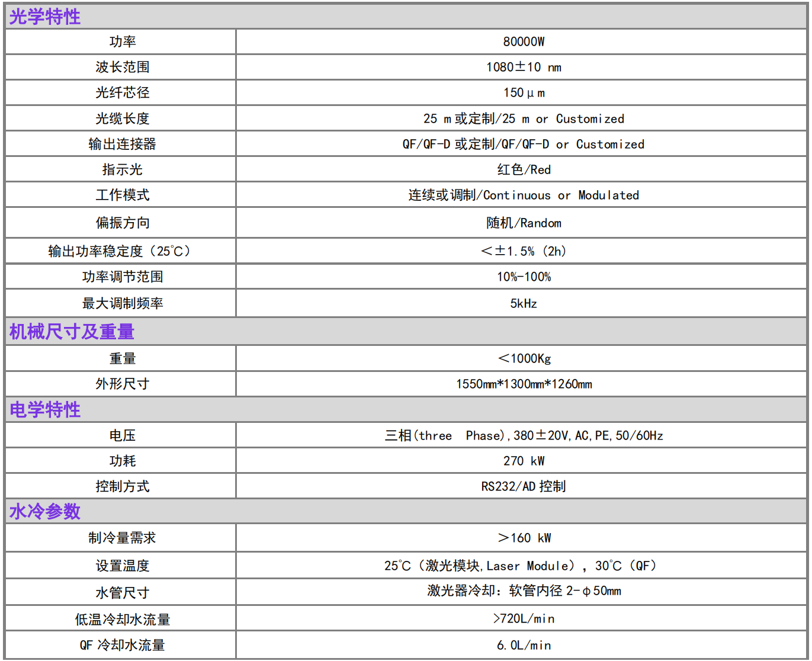Click the 光缆长度 label cell
The width and height of the screenshot is (812, 661).
pyautogui.click(x=122, y=118)
